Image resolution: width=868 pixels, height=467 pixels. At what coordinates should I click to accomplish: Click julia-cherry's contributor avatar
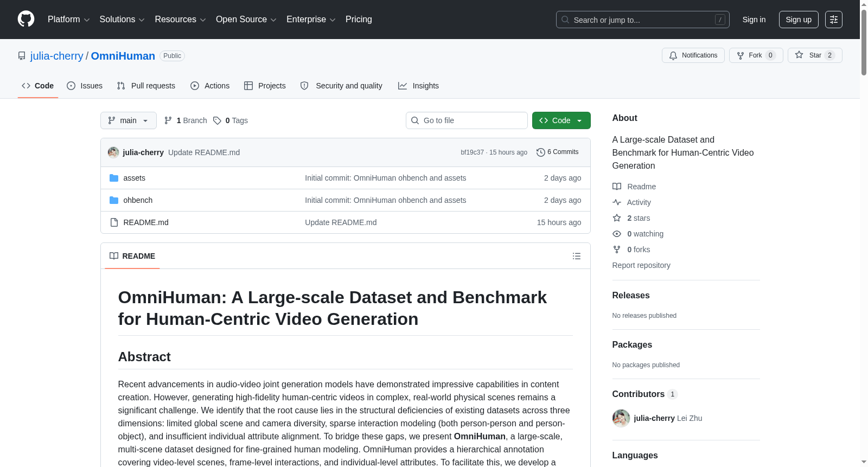[621, 418]
